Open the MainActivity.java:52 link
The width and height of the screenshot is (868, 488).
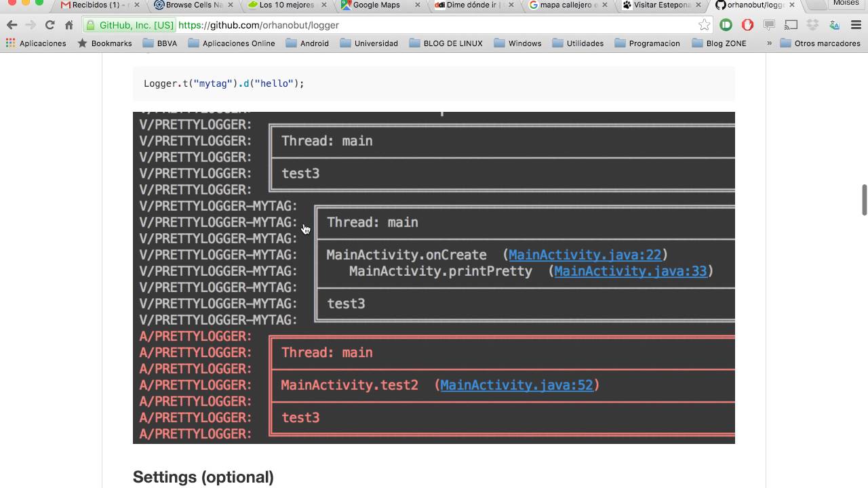point(516,385)
